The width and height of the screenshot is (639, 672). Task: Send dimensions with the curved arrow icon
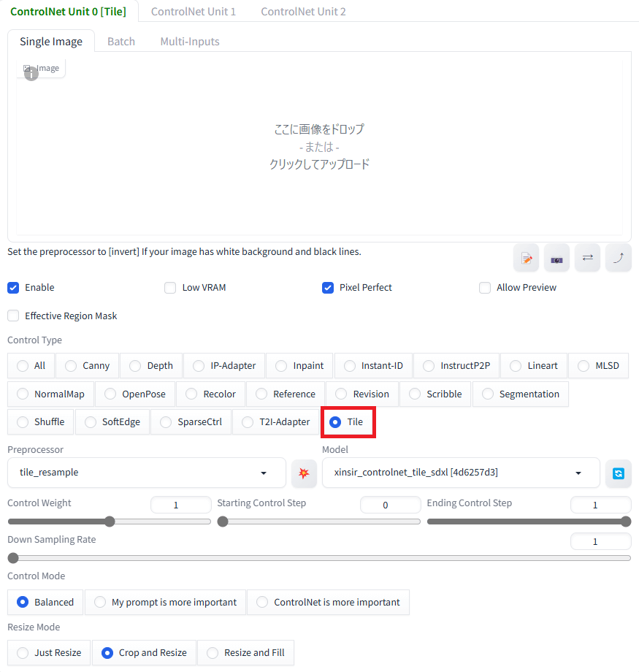(619, 258)
